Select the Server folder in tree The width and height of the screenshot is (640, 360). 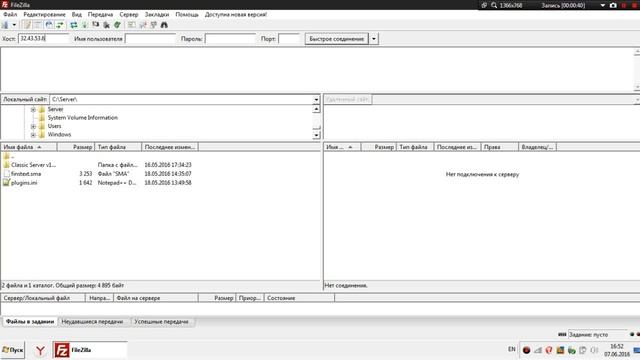pos(55,109)
